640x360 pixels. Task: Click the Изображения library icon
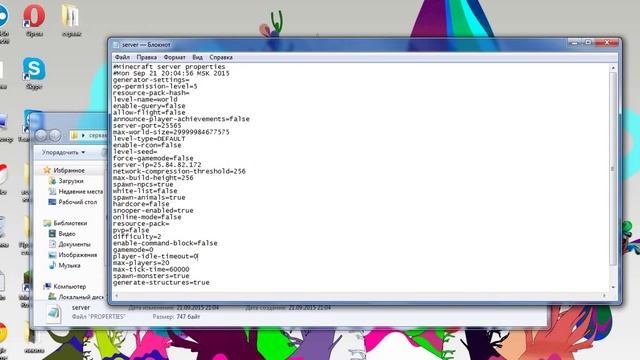[52, 255]
